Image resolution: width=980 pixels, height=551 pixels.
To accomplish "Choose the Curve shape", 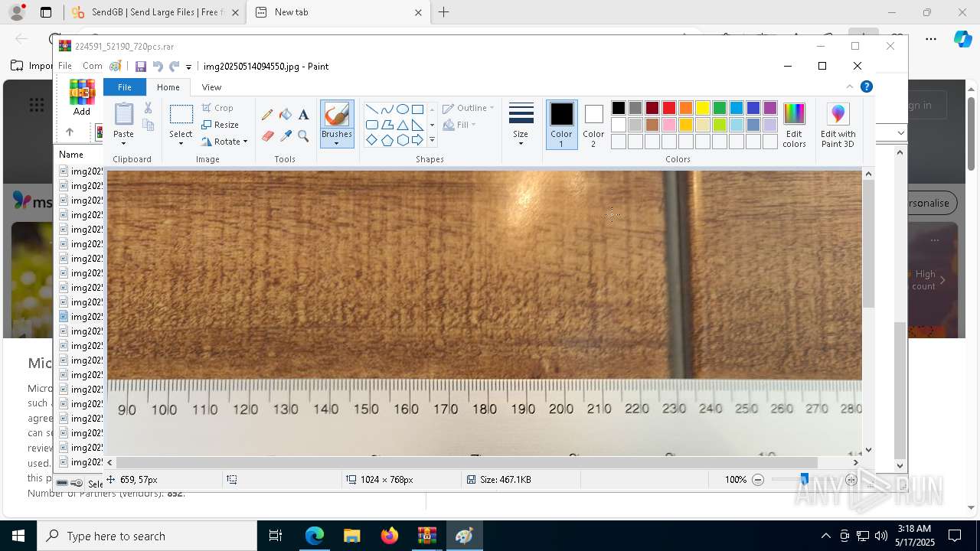I will pos(387,109).
